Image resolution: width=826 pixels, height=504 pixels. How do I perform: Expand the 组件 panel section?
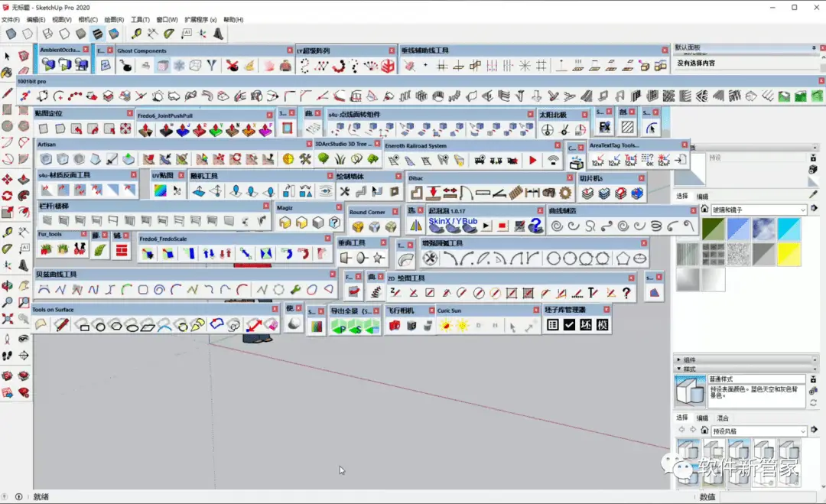(678, 359)
